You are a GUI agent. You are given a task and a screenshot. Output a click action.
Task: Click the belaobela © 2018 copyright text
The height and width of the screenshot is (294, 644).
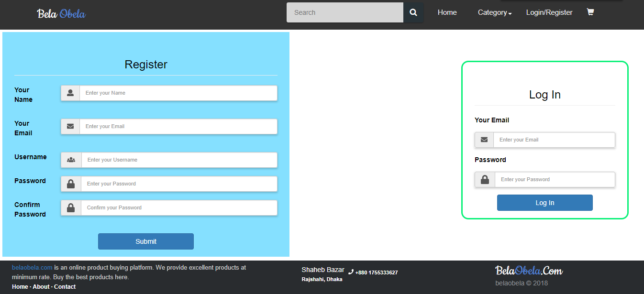point(522,283)
